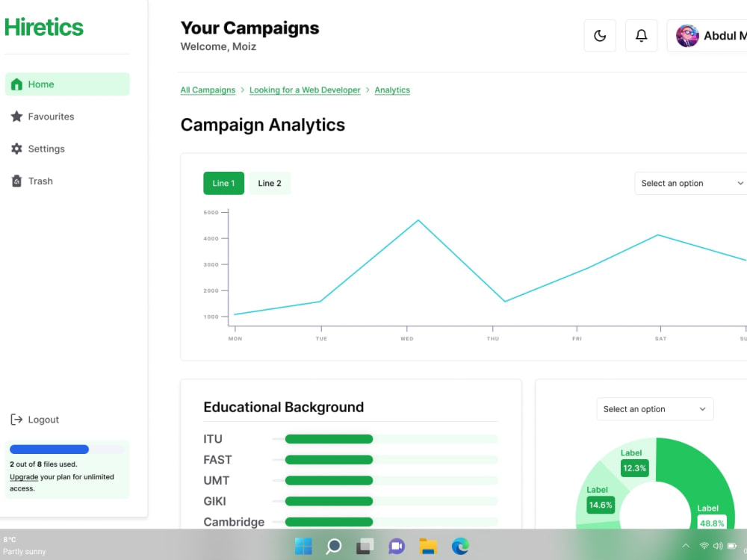Click the SAT peak on line chart
Viewport: 747px width, 560px height.
pyautogui.click(x=658, y=234)
